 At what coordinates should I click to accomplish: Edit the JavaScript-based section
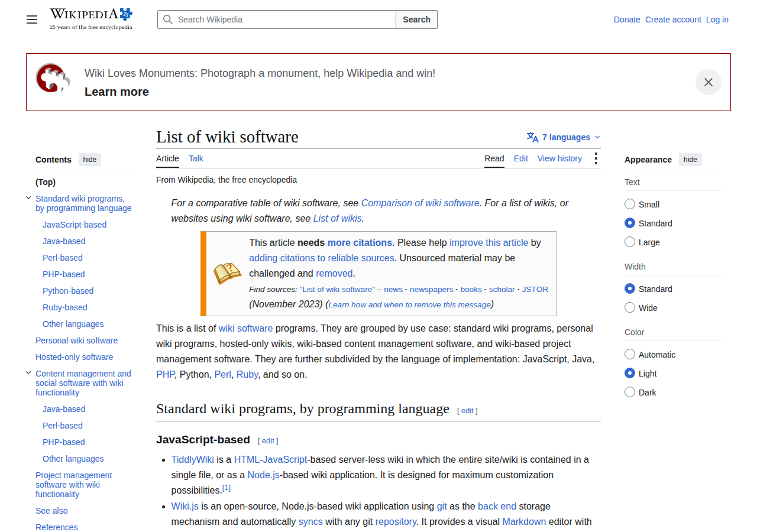pos(268,441)
